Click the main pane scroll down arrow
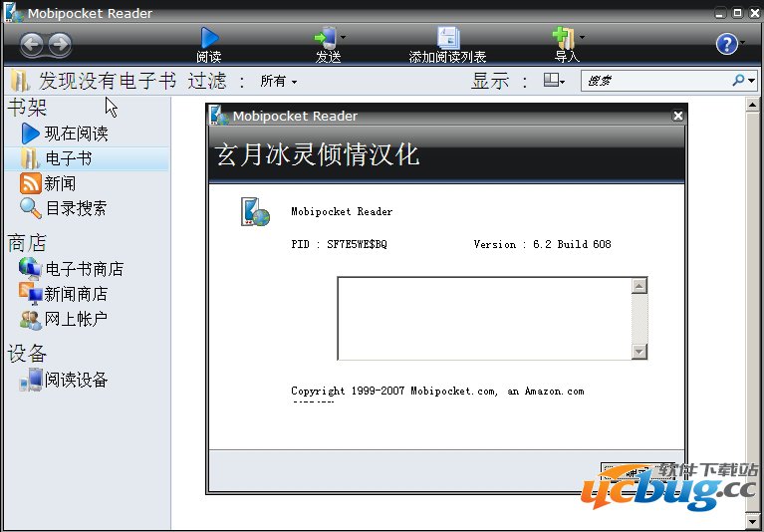764x532 pixels. point(752,519)
